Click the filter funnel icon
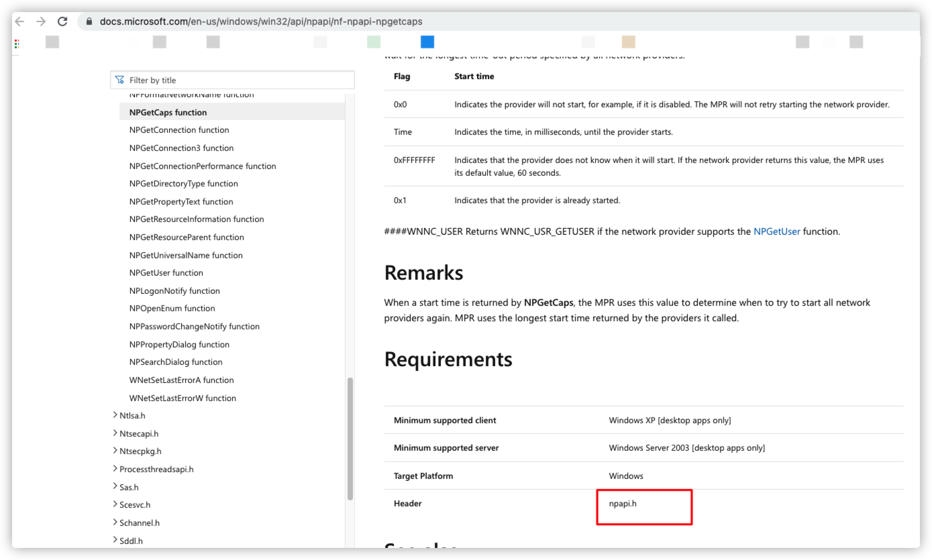The width and height of the screenshot is (932, 560). [120, 79]
